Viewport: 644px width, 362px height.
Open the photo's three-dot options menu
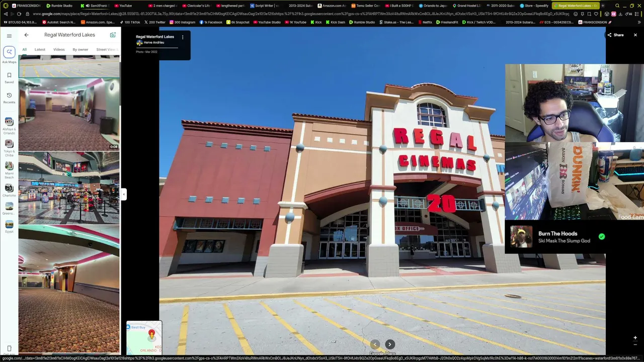tap(183, 37)
